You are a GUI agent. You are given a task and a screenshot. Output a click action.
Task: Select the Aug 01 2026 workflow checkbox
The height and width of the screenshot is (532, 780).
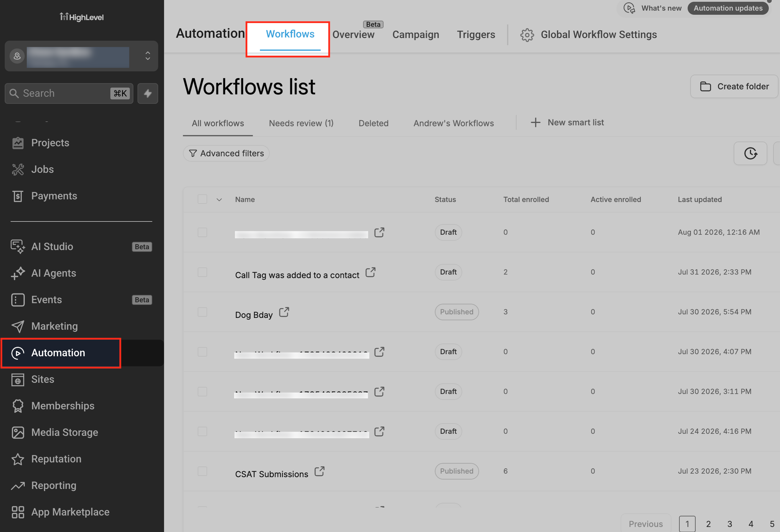(x=202, y=232)
